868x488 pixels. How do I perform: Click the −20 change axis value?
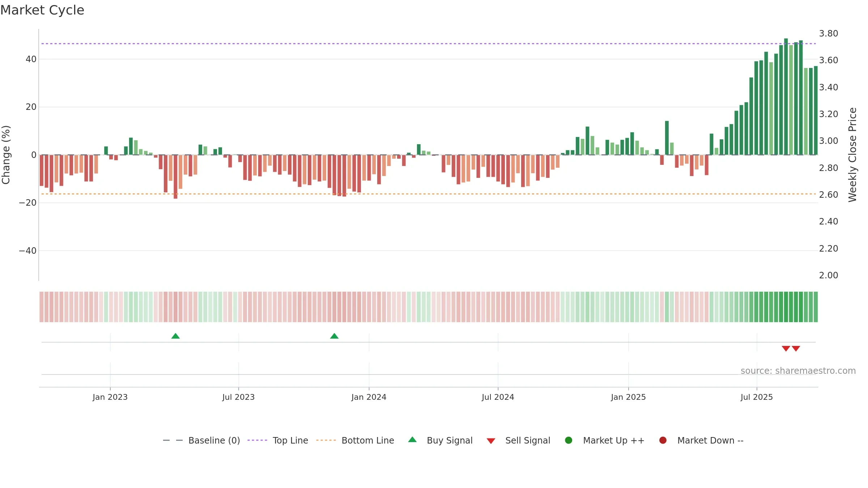28,203
